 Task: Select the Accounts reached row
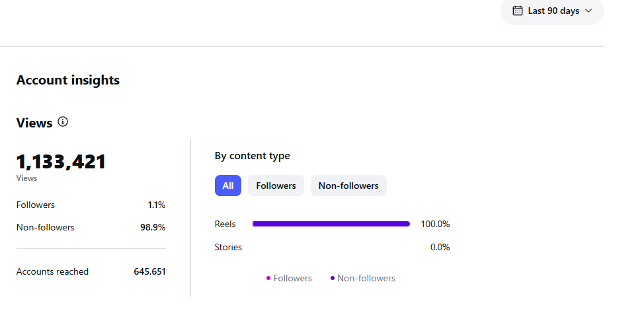91,271
